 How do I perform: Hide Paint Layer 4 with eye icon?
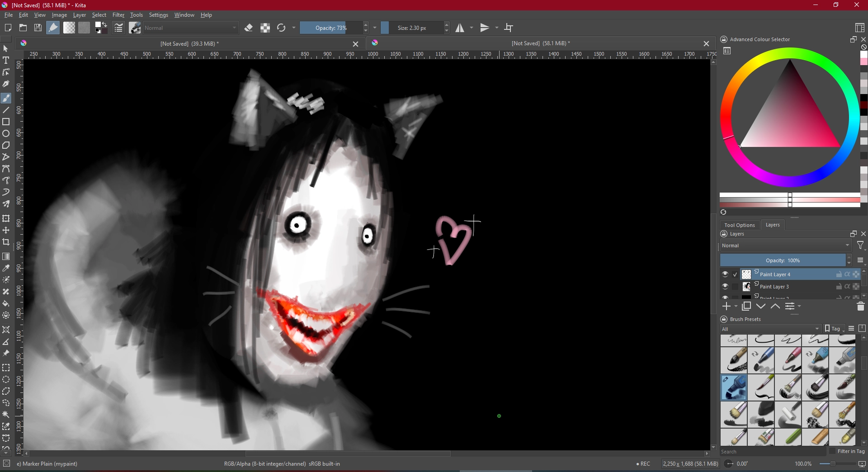(x=725, y=274)
